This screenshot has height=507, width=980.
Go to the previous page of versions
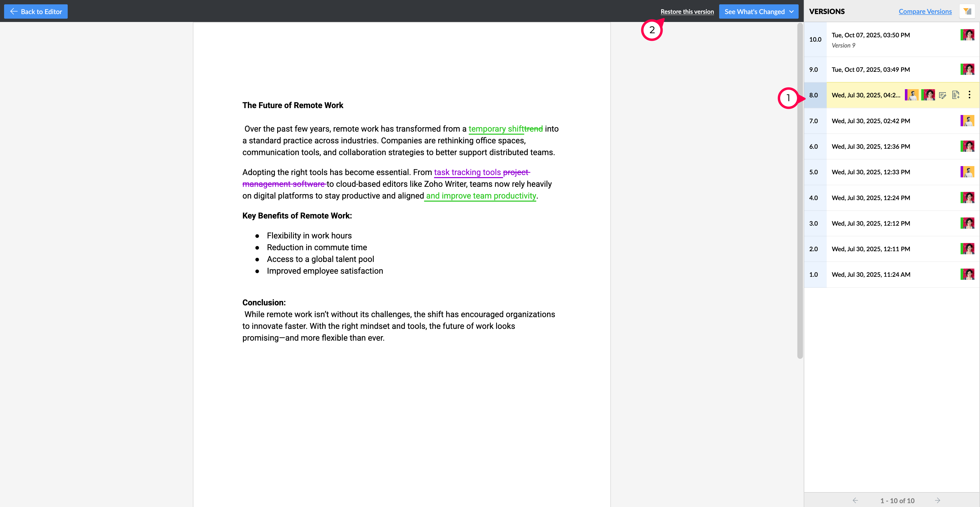tap(855, 501)
